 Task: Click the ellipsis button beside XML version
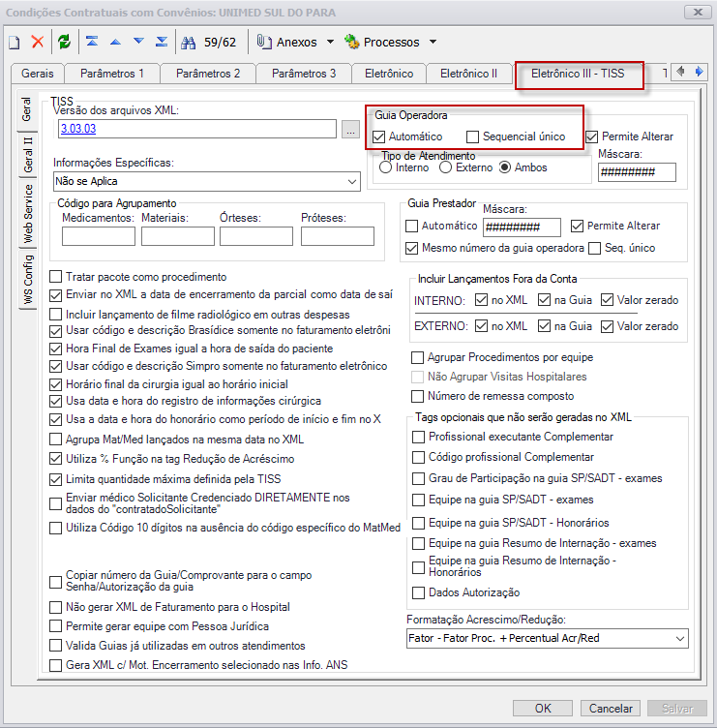click(350, 129)
